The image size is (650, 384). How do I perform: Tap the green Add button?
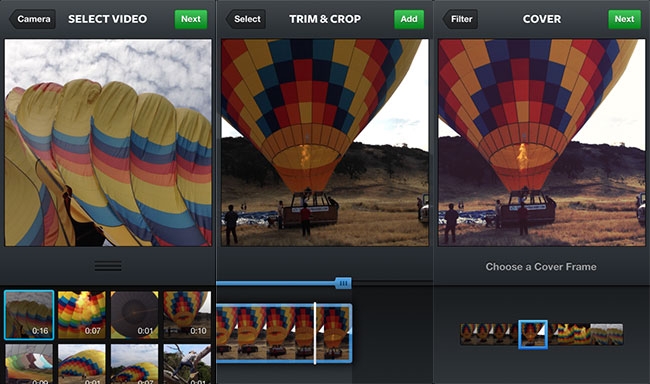[x=409, y=19]
